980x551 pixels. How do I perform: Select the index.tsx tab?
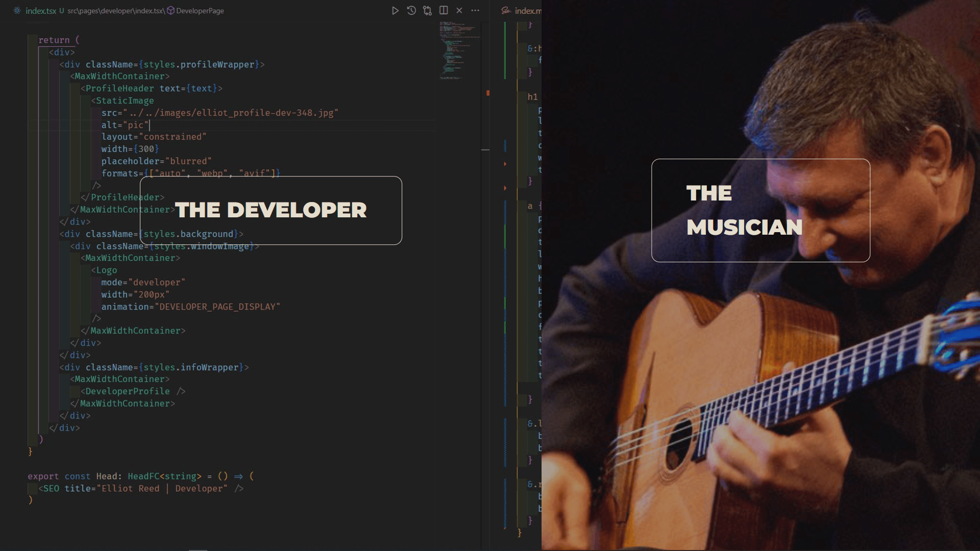[41, 11]
